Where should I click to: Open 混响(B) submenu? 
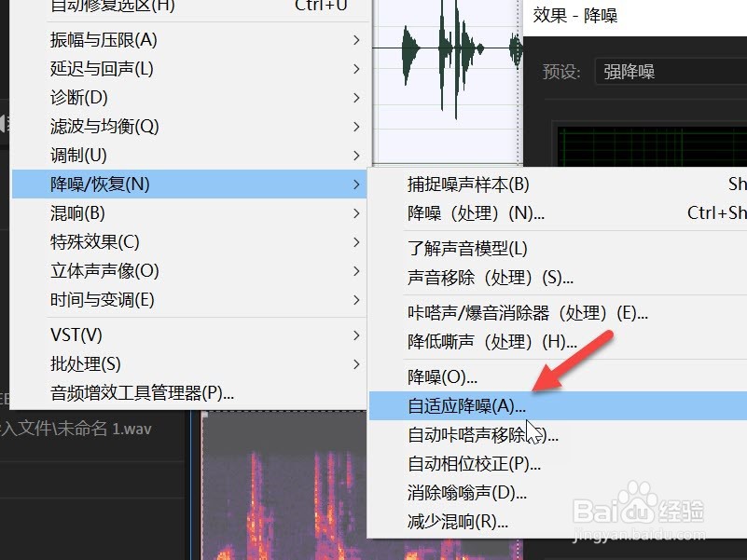[x=189, y=213]
